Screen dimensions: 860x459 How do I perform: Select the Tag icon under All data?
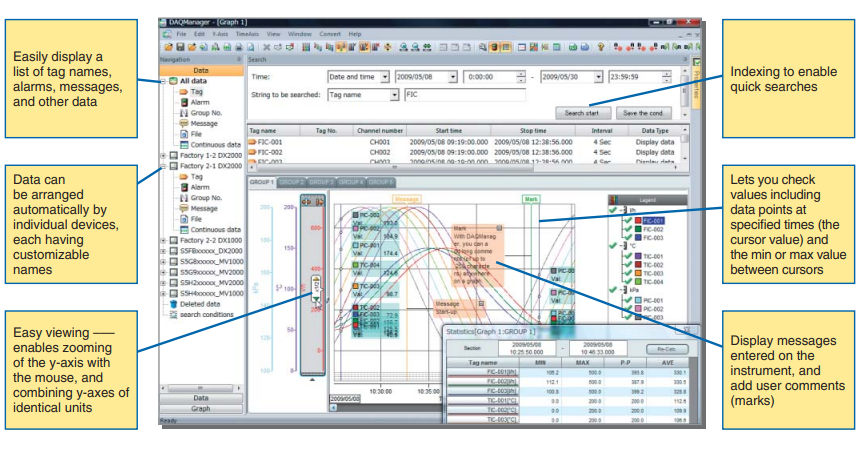click(x=184, y=92)
